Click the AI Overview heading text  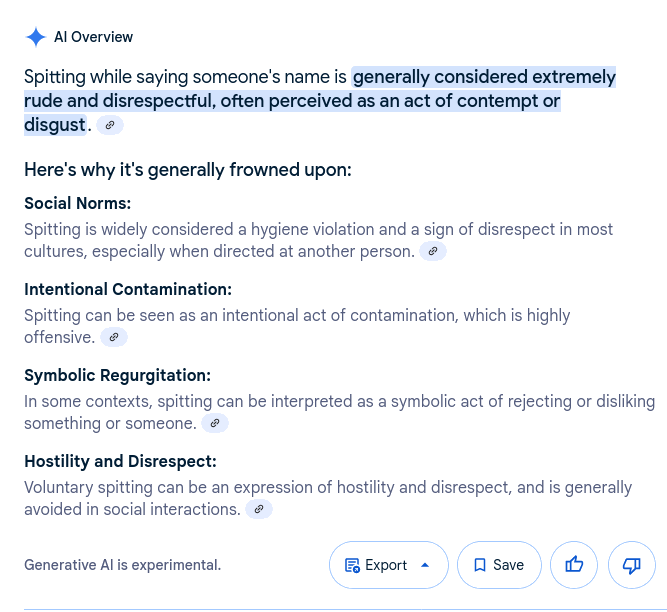pos(93,37)
